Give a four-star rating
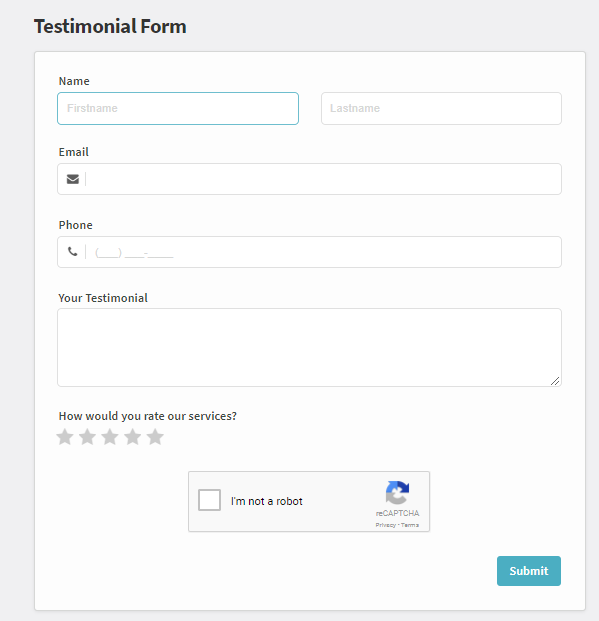 point(133,437)
